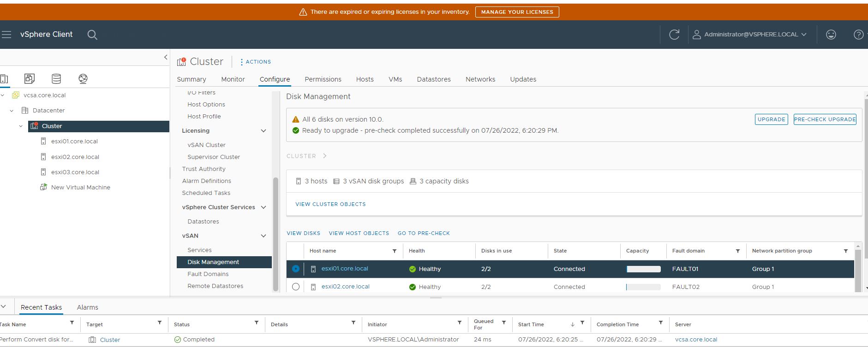Viewport: 868px width, 347px height.
Task: Open VIEW CLUSTER OBJECTS link
Action: [x=330, y=204]
